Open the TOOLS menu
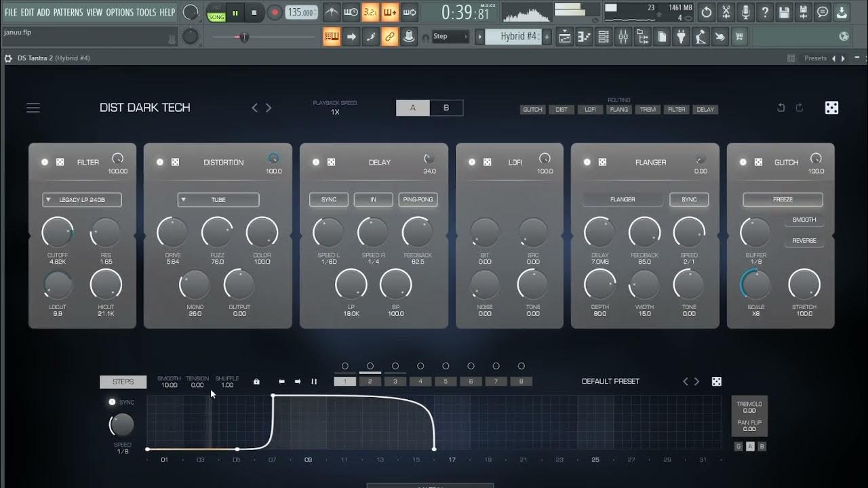This screenshot has height=488, width=868. [146, 12]
